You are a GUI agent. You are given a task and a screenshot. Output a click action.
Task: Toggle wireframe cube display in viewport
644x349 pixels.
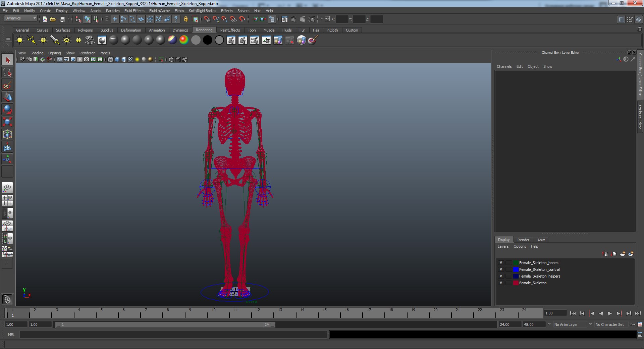pyautogui.click(x=110, y=59)
